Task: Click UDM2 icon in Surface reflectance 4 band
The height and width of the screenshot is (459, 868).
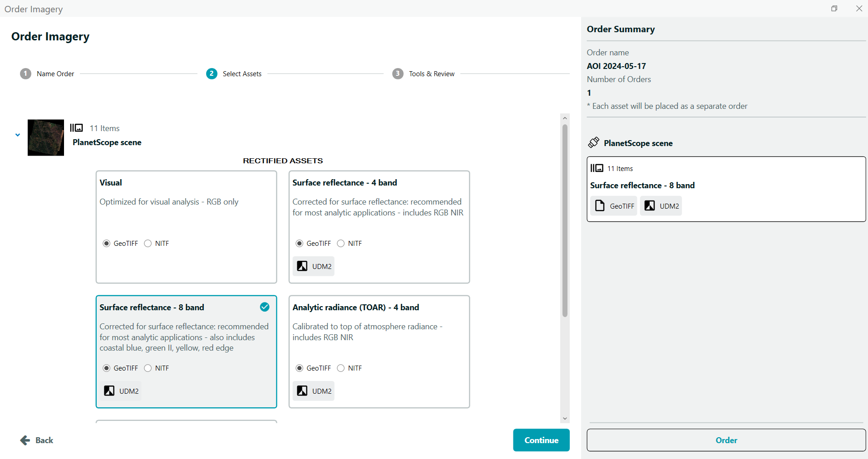Action: (x=302, y=266)
